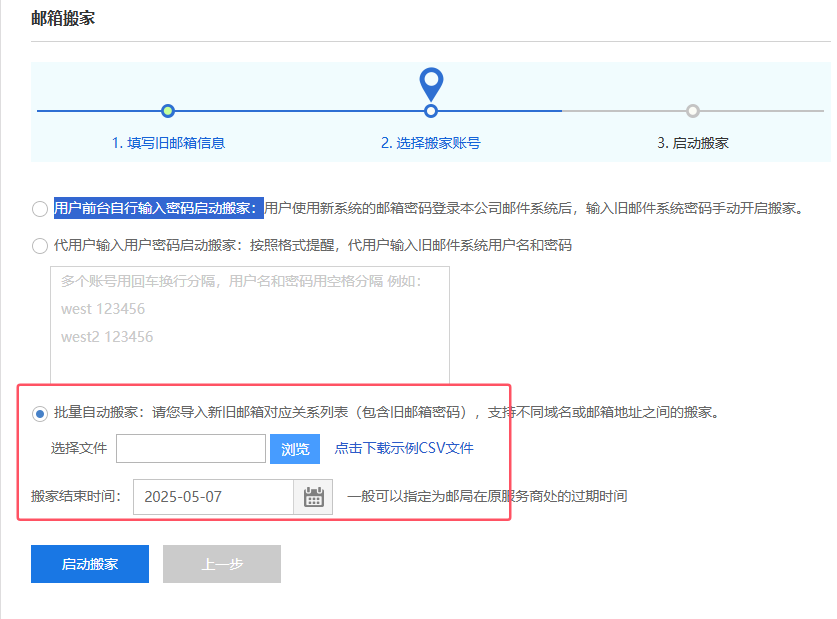Open the calendar date picker icon

point(313,497)
